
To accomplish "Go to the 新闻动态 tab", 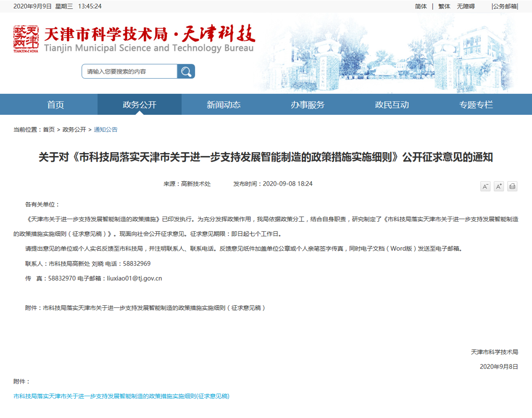I will 224,105.
